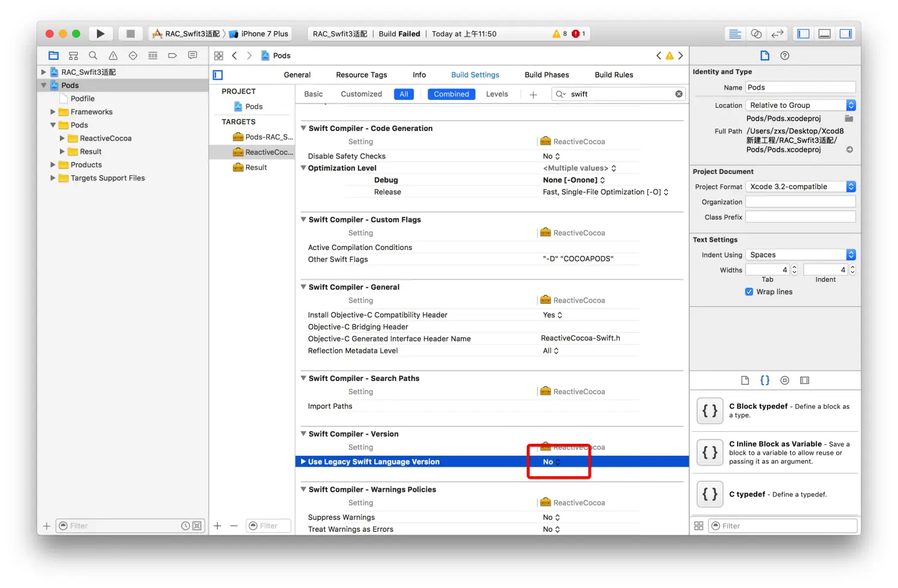Open the Project navigator folder icon
Image resolution: width=898 pixels, height=588 pixels.
point(54,56)
